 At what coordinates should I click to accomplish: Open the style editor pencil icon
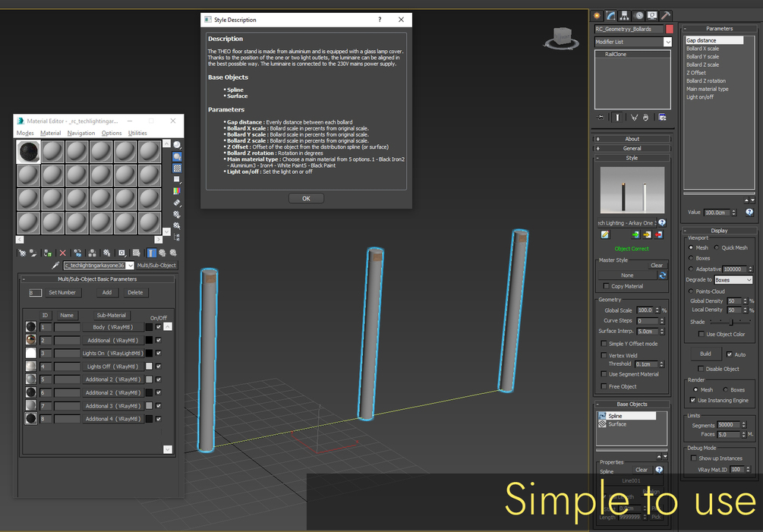pos(605,235)
